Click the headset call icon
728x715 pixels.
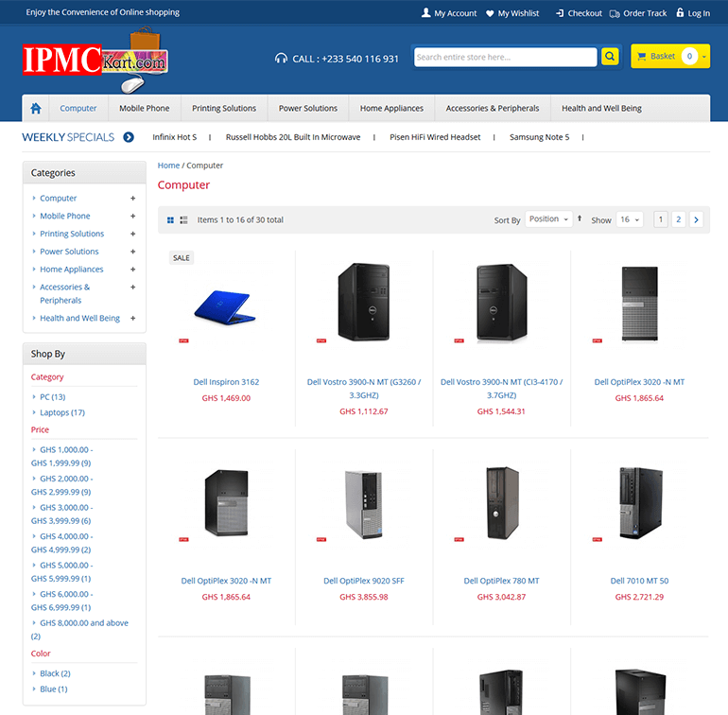point(281,59)
